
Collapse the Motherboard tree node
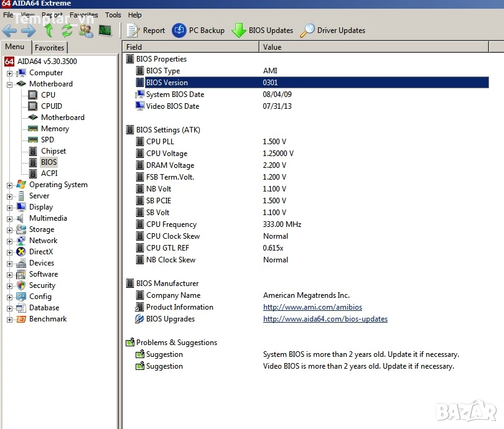(x=10, y=85)
